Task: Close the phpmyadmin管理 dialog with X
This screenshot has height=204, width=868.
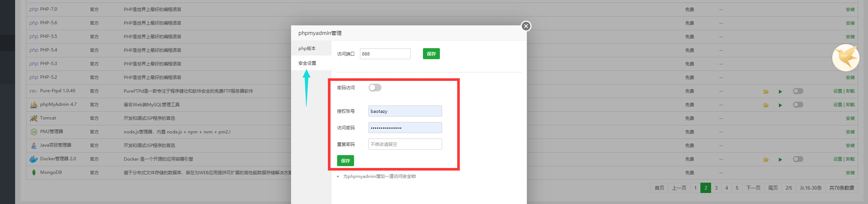Action: 526,26
